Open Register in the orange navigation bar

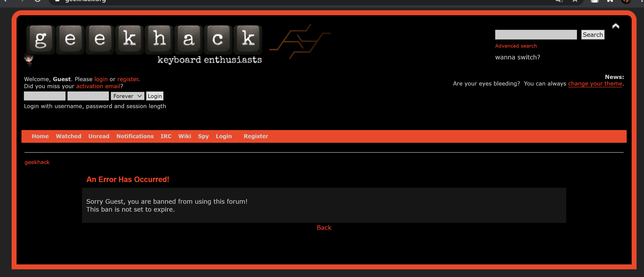[x=256, y=136]
